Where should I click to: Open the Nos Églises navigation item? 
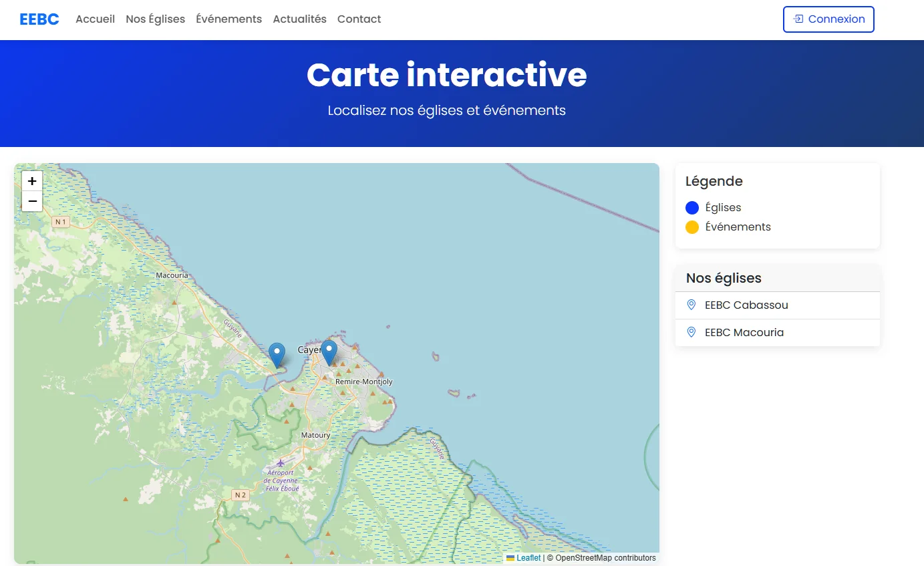click(x=155, y=19)
